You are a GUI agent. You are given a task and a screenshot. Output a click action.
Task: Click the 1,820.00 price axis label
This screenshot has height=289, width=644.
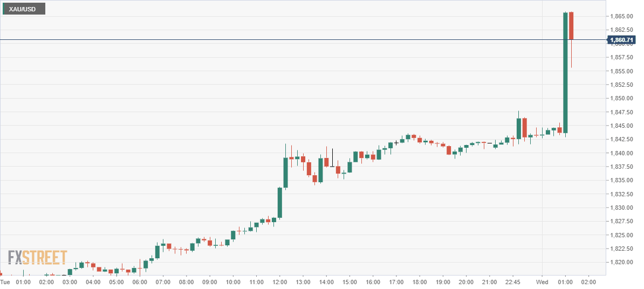click(620, 262)
